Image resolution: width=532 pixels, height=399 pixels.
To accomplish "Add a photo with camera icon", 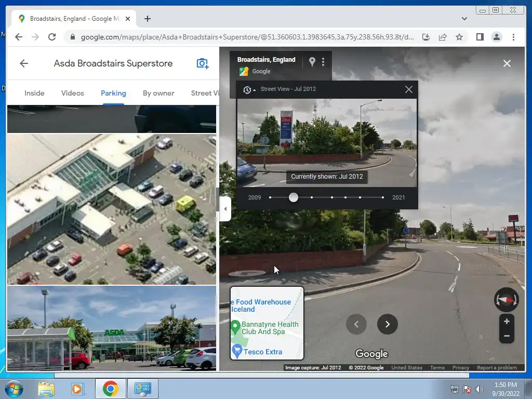I will (x=203, y=63).
